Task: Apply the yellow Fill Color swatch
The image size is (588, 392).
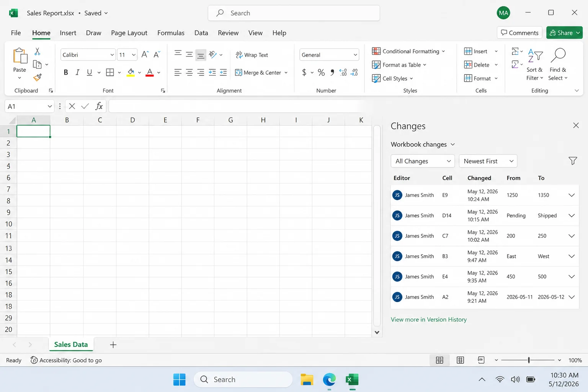Action: pos(131,72)
